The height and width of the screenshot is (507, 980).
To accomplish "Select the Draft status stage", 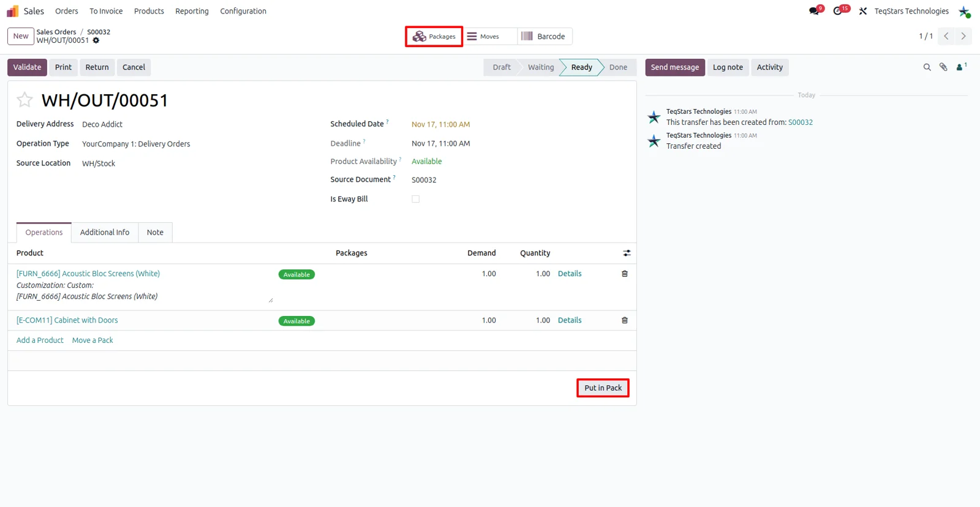I will coord(502,67).
